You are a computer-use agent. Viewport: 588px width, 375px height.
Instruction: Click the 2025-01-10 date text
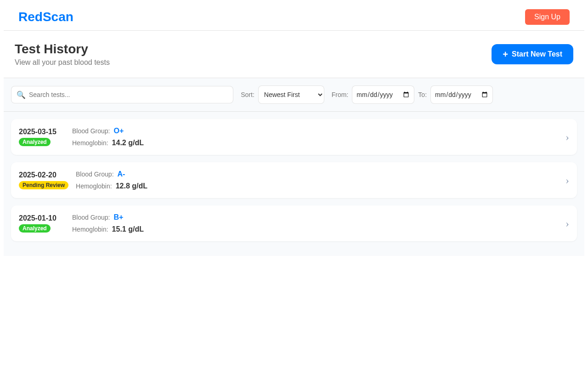[x=38, y=218]
